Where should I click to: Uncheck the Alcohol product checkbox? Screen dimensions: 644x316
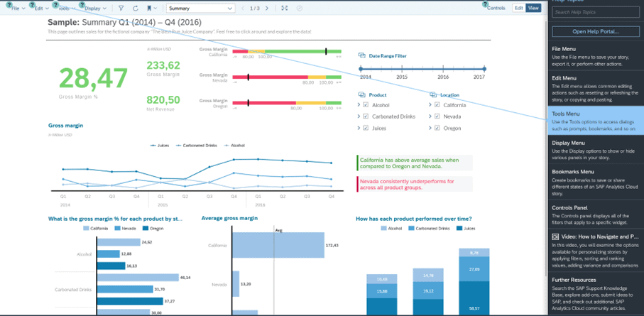click(x=366, y=105)
